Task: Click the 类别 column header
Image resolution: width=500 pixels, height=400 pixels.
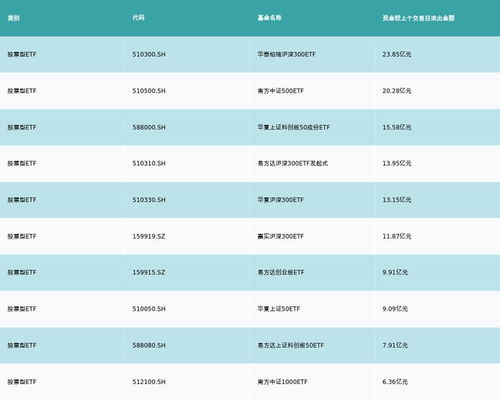Action: [x=14, y=18]
